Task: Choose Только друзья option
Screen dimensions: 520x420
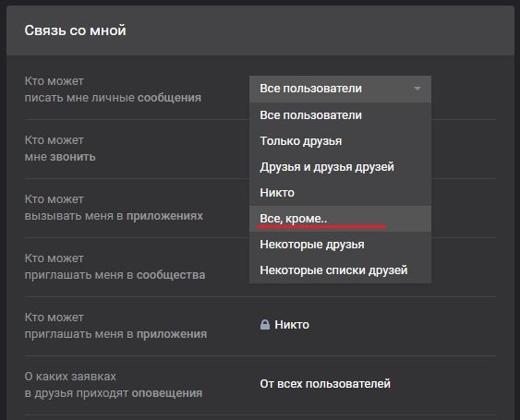Action: coord(340,141)
